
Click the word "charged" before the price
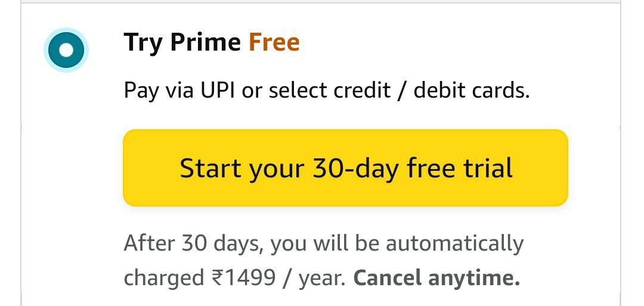[x=164, y=277]
